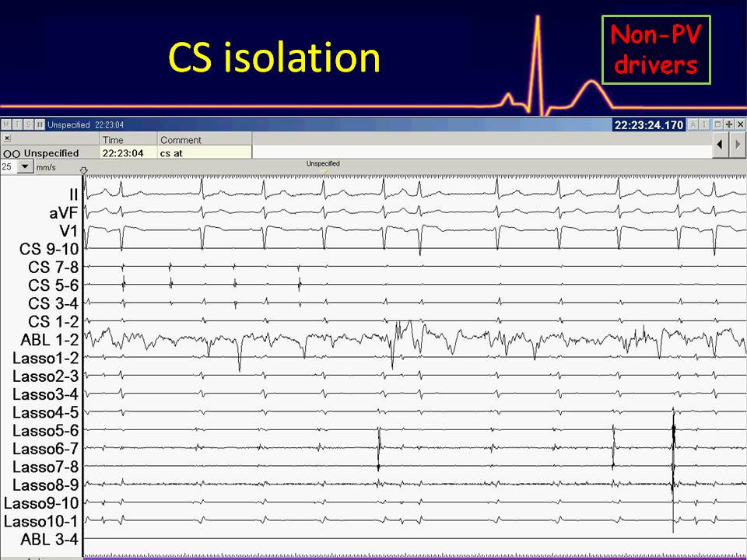Select the ABL 1-2 channel label
The image size is (747, 560).
[x=49, y=340]
